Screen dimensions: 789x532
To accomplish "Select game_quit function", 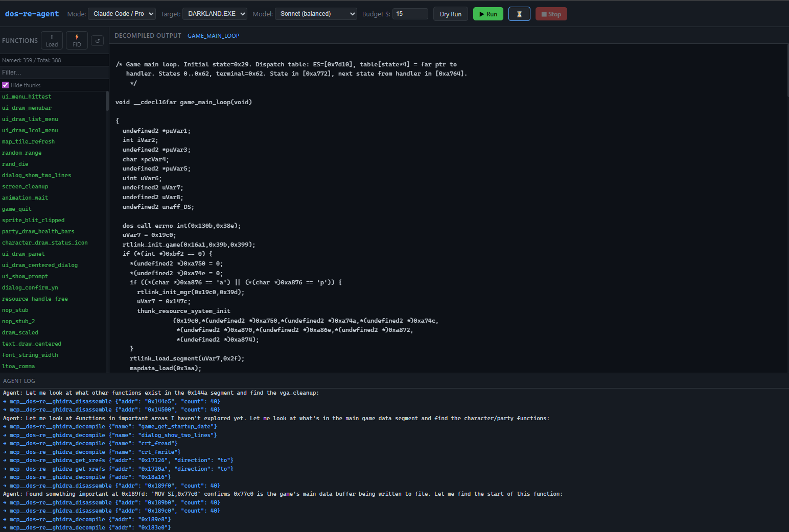I will coord(17,209).
